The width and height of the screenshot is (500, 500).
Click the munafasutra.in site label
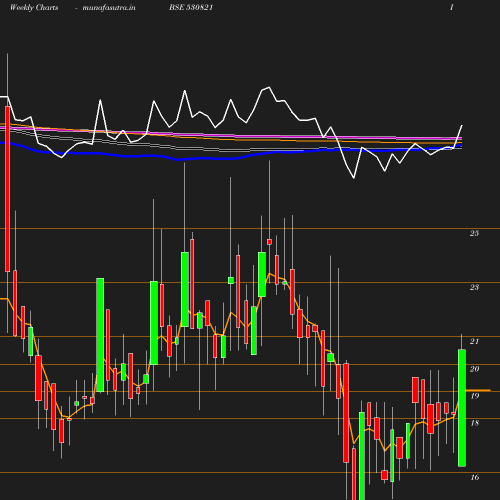109,7
